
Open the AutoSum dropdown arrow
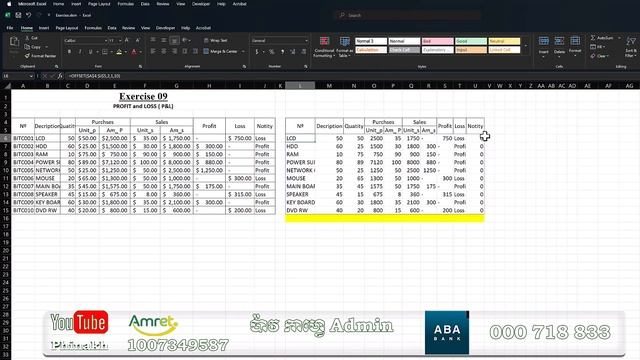(x=619, y=38)
